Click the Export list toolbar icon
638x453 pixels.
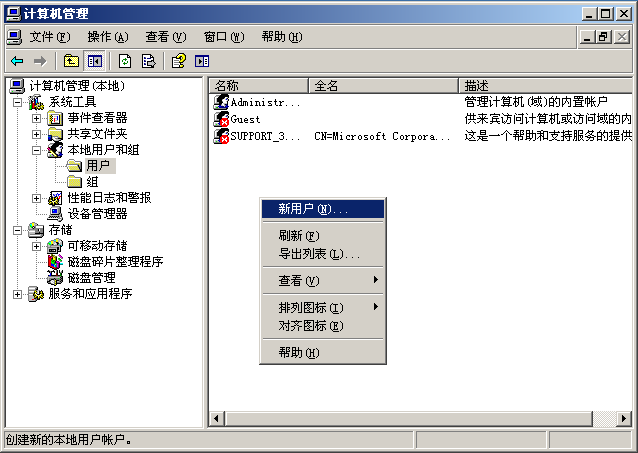click(149, 61)
